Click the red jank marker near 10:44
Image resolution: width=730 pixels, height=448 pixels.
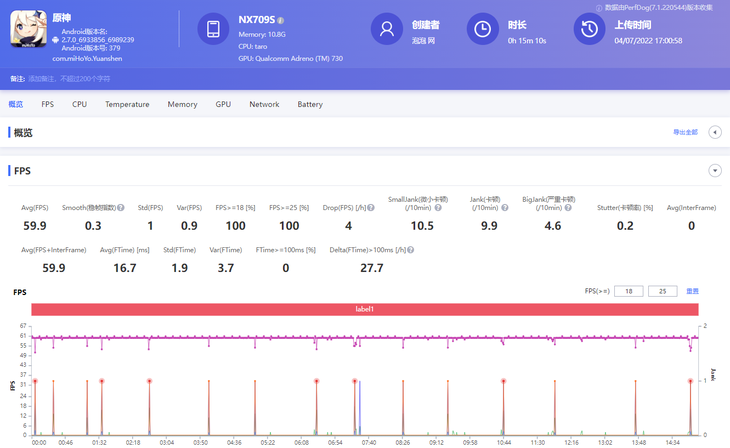pos(503,381)
